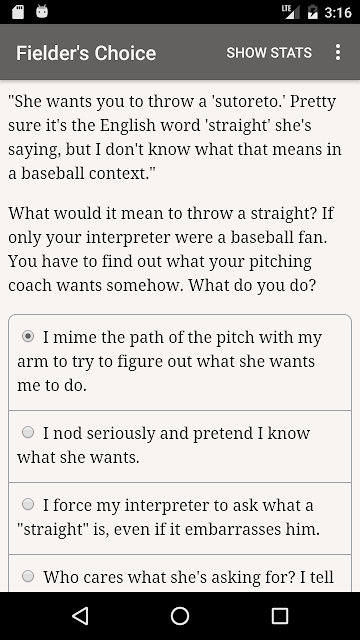This screenshot has width=360, height=640.
Task: Tap the 'What would it mean' paragraph
Action: [x=171, y=249]
